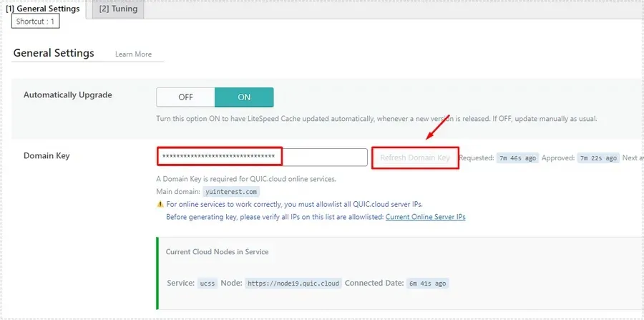
Task: Click the warning icon beside allowlist notice
Action: pos(160,204)
